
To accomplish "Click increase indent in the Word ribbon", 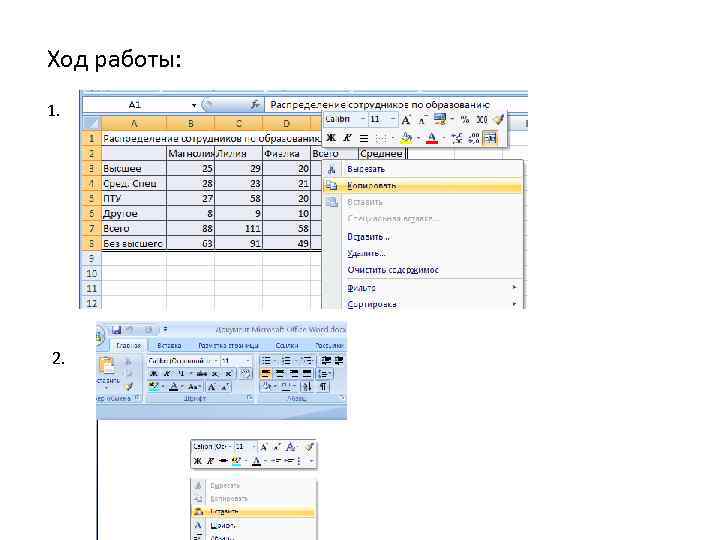I will 339,360.
